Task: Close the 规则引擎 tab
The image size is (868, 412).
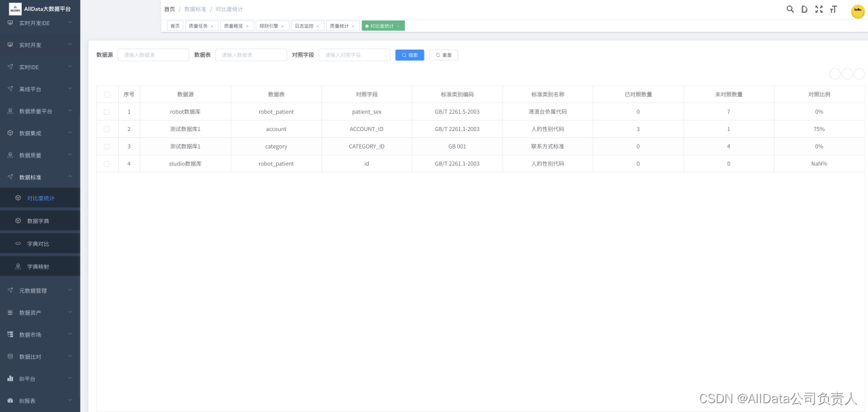Action: 282,26
